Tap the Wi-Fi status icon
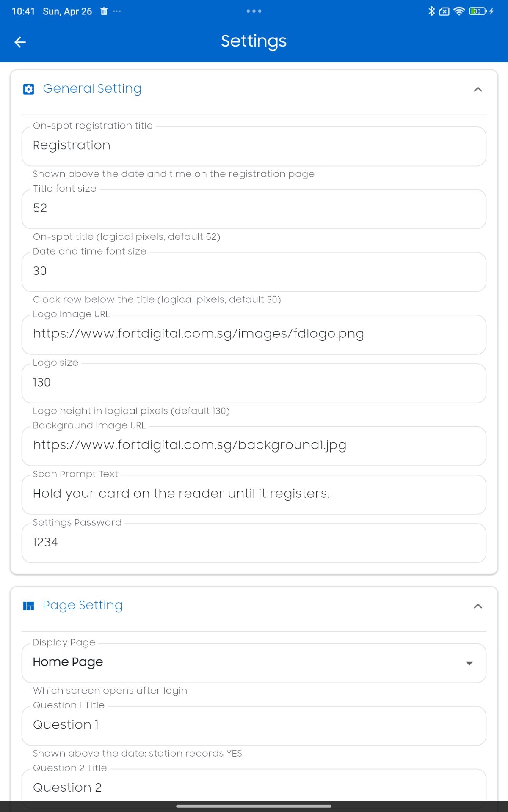 (459, 11)
